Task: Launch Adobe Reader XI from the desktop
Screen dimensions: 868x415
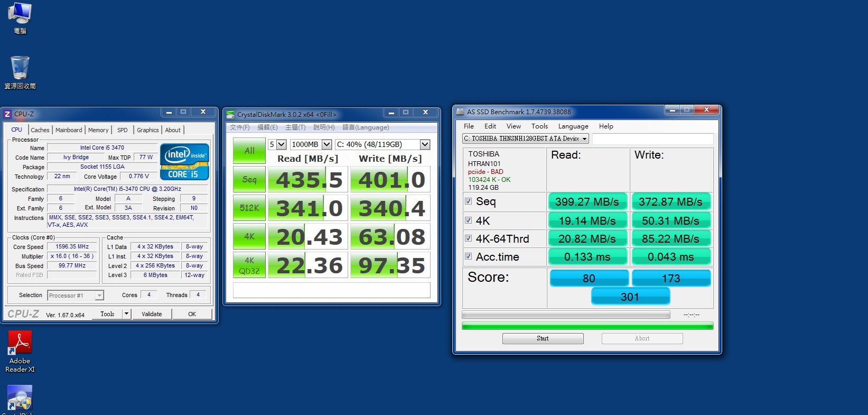Action: [x=20, y=352]
